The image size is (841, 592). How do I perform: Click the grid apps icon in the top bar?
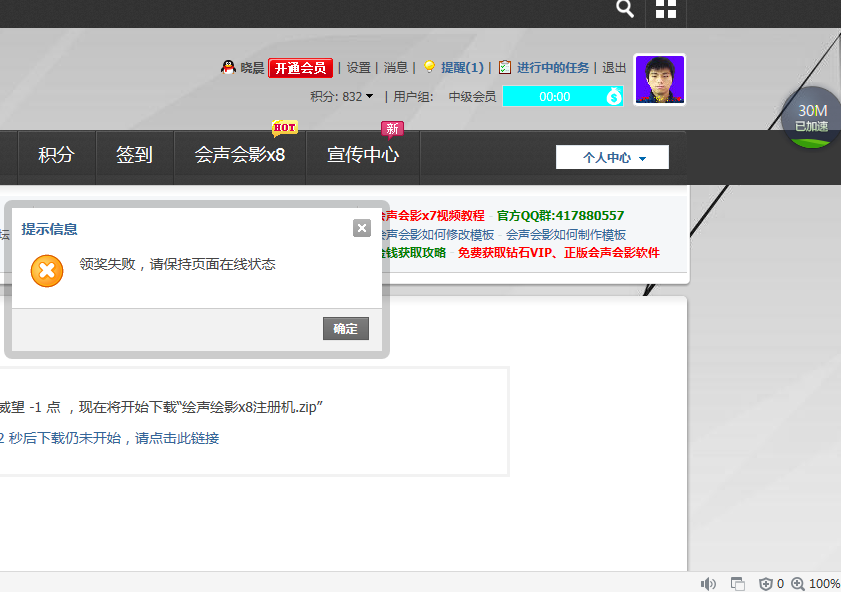coord(665,10)
